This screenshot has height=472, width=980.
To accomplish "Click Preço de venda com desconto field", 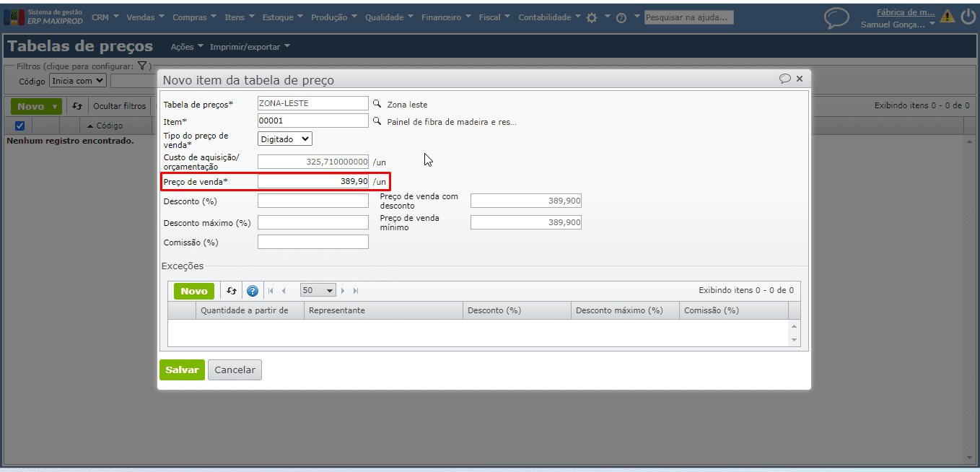I will pos(526,201).
